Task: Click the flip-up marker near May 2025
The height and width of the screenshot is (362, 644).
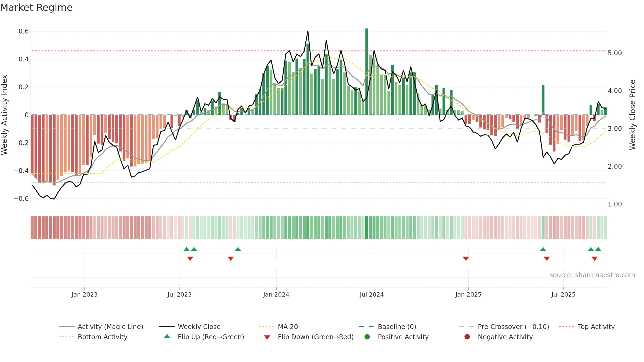Action: pos(543,249)
